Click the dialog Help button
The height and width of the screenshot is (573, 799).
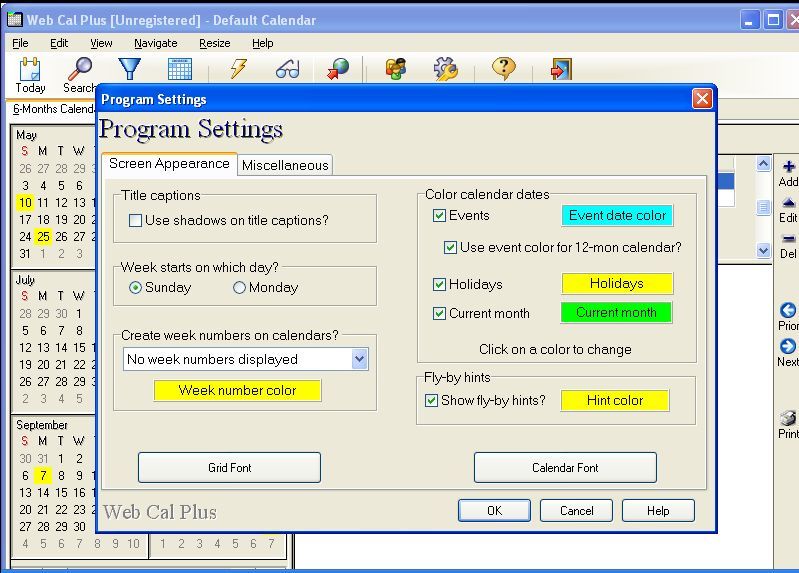coord(658,510)
